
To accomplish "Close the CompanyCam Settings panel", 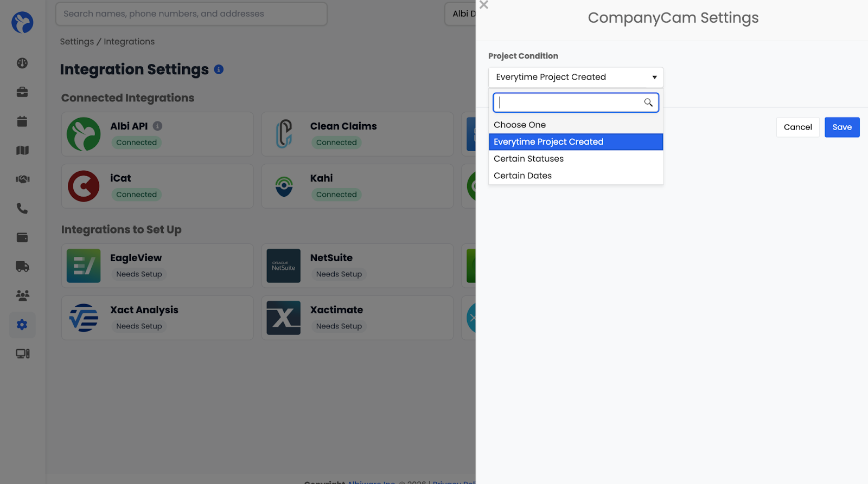I will coord(484,5).
